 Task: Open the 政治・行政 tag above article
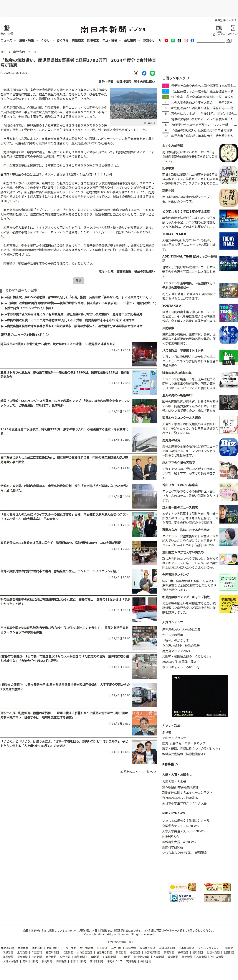click(x=106, y=82)
